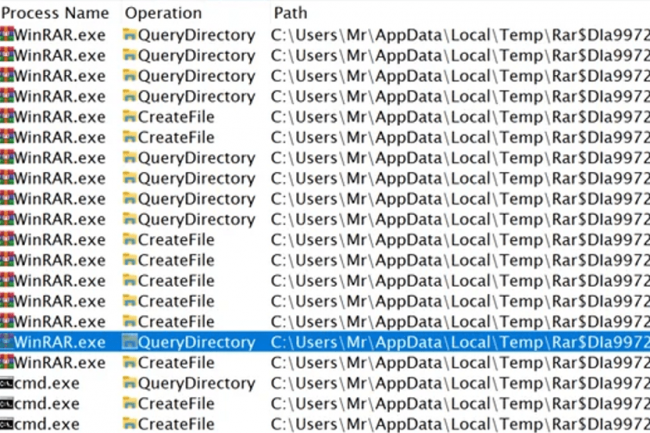Click the path cell of the highlighted row
The height and width of the screenshot is (433, 650).
[x=460, y=342]
